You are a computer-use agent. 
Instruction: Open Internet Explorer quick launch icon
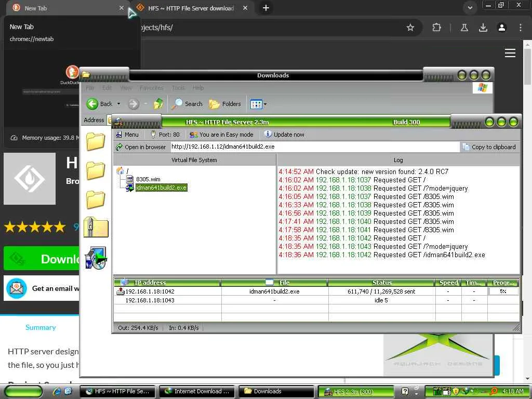pyautogui.click(x=57, y=391)
